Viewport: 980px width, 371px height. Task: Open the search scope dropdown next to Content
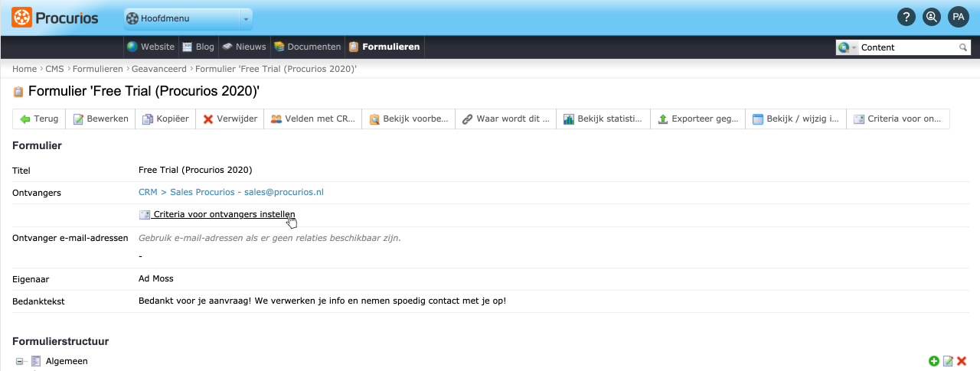(848, 47)
